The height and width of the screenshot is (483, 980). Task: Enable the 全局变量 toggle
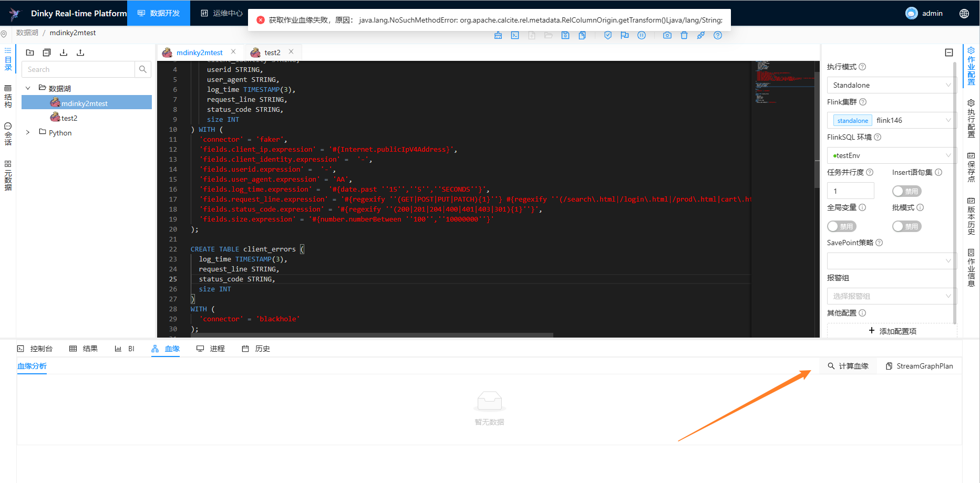[841, 226]
